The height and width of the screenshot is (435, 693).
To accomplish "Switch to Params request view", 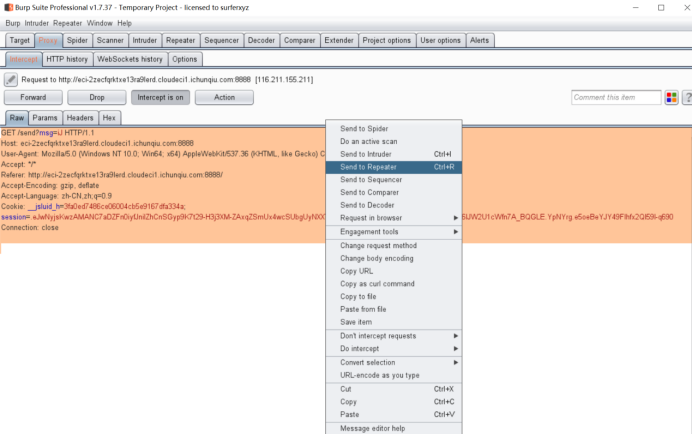I will [x=45, y=118].
